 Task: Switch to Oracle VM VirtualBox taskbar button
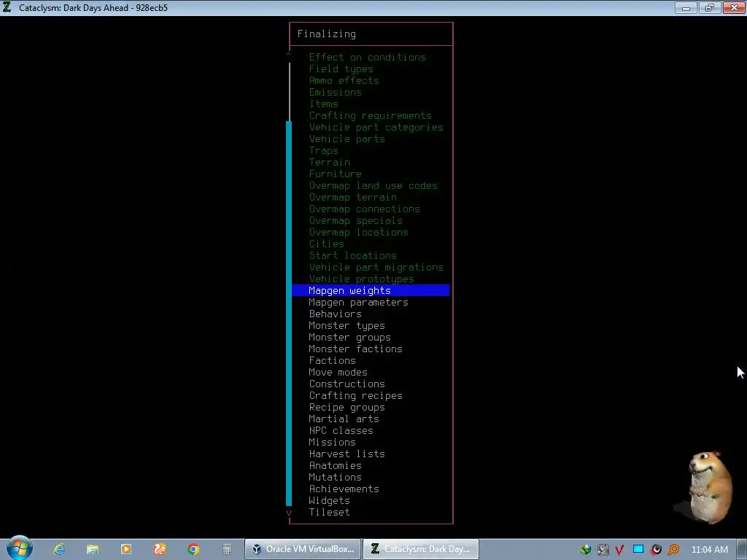(303, 549)
